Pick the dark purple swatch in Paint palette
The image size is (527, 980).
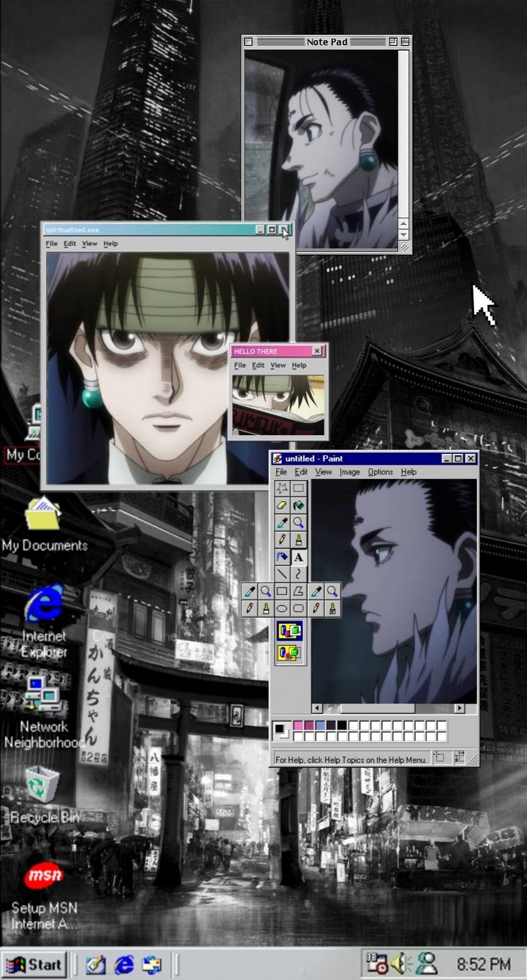(331, 725)
